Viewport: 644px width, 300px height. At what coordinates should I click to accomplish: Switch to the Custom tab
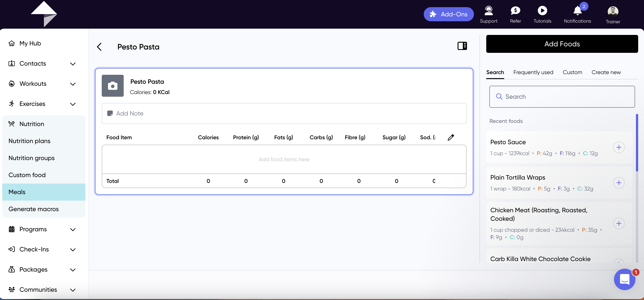(x=572, y=72)
